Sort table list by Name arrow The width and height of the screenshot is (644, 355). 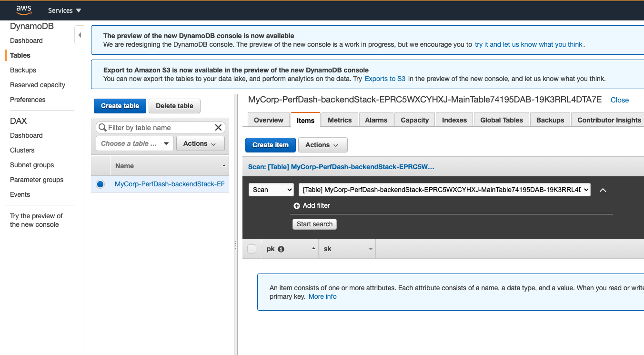pyautogui.click(x=224, y=166)
